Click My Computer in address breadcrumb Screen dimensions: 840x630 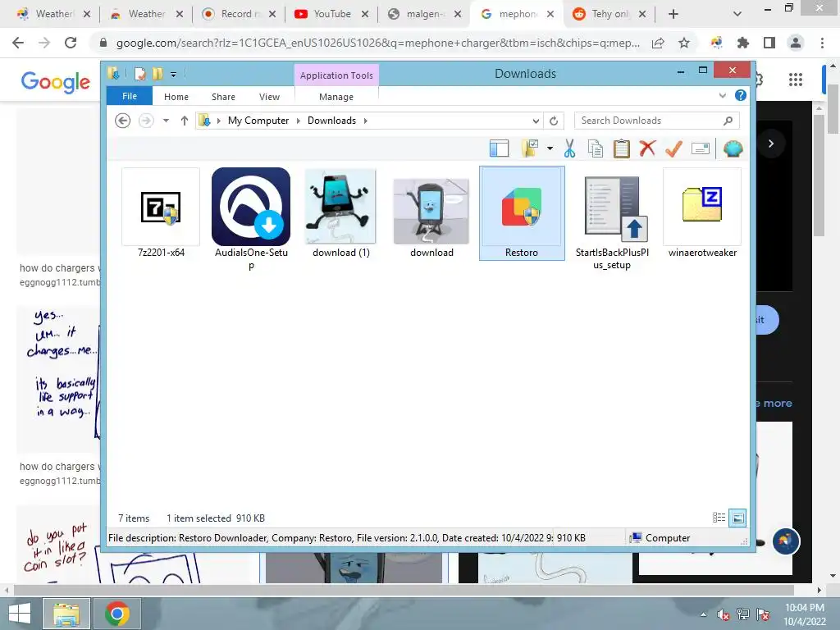(258, 121)
